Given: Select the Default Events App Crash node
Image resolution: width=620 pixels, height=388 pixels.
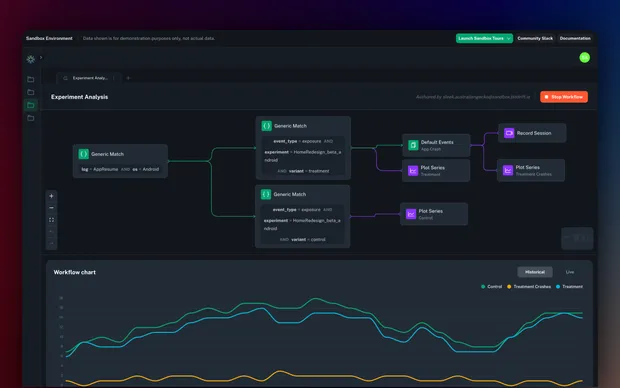Looking at the screenshot, I should click(436, 145).
